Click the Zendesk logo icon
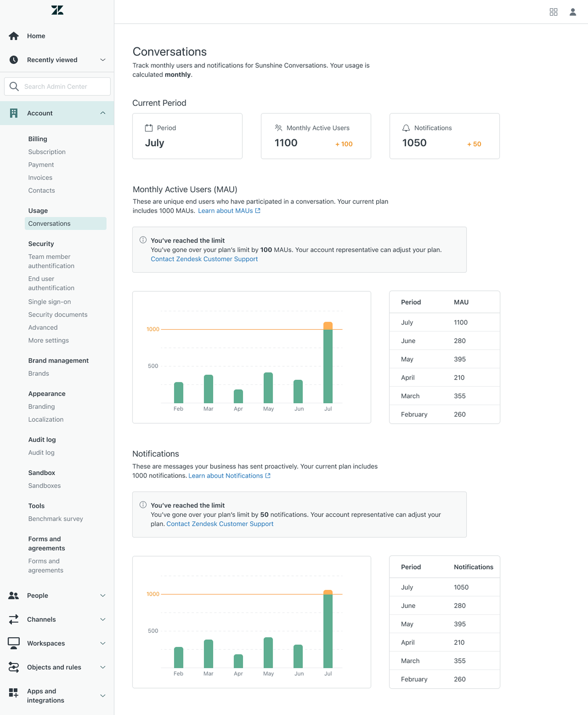The image size is (588, 715). tap(57, 10)
